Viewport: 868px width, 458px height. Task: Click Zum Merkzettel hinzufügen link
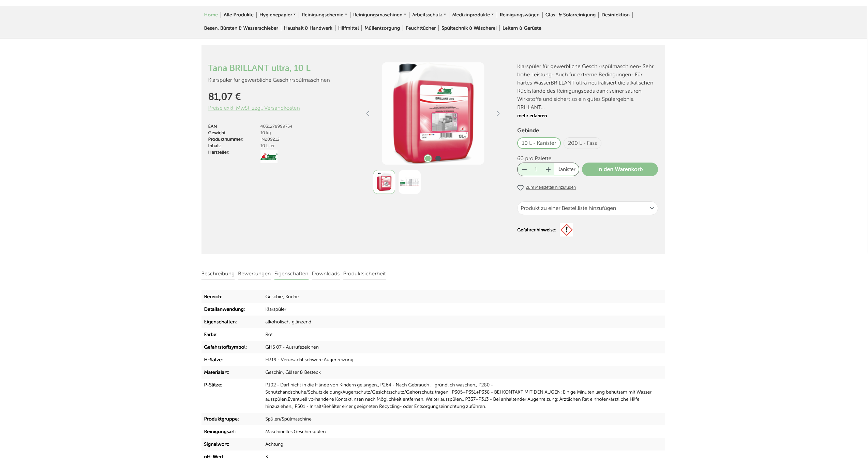(x=551, y=187)
